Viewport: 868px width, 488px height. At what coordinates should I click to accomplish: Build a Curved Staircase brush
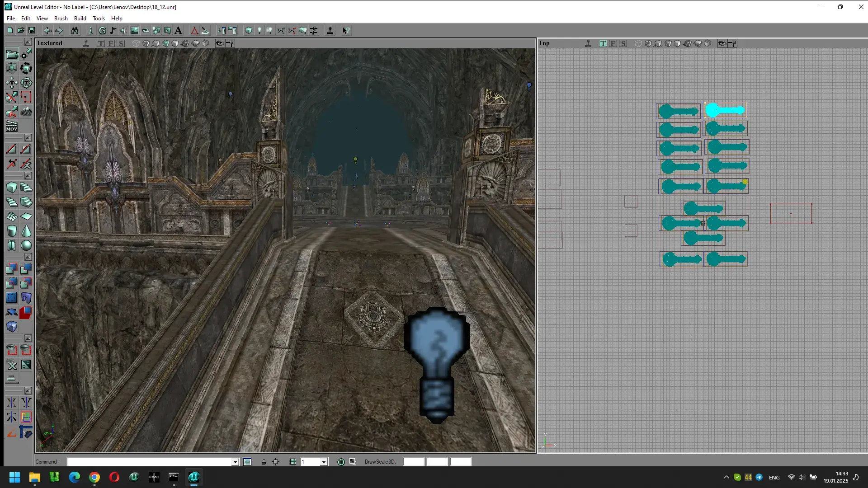pyautogui.click(x=26, y=188)
